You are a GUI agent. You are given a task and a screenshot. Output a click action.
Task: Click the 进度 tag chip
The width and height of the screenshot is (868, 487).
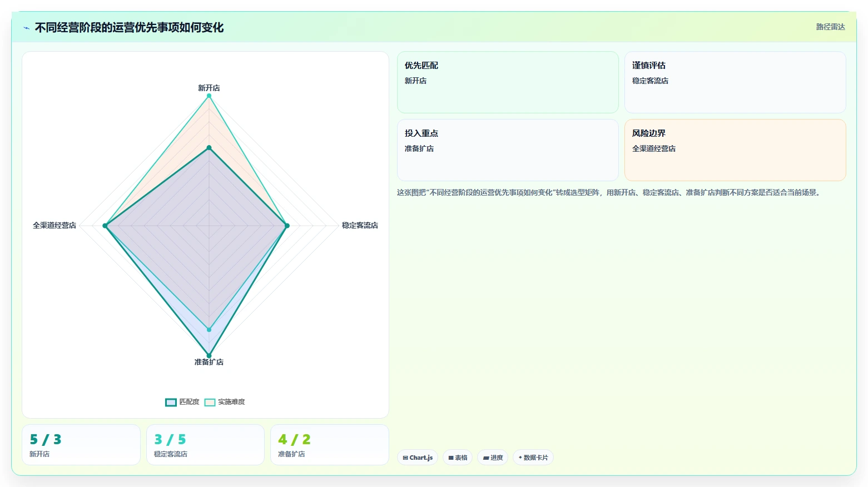pyautogui.click(x=493, y=458)
